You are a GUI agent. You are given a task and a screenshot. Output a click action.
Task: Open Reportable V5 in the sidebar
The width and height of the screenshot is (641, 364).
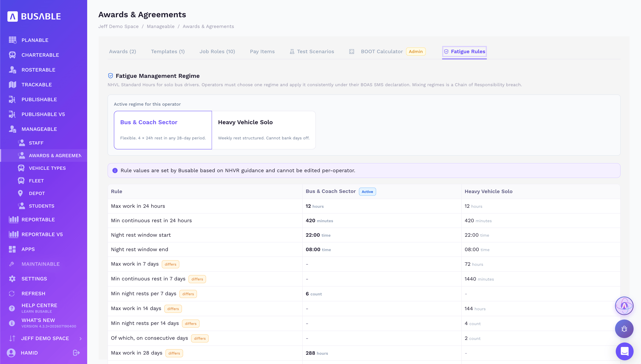(x=42, y=234)
